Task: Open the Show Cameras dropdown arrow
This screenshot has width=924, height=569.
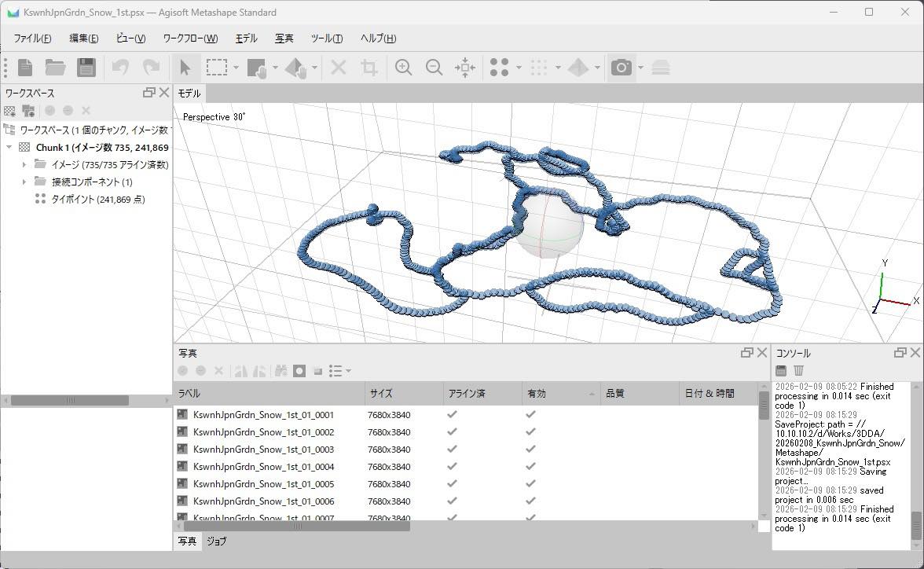Action: [x=640, y=68]
